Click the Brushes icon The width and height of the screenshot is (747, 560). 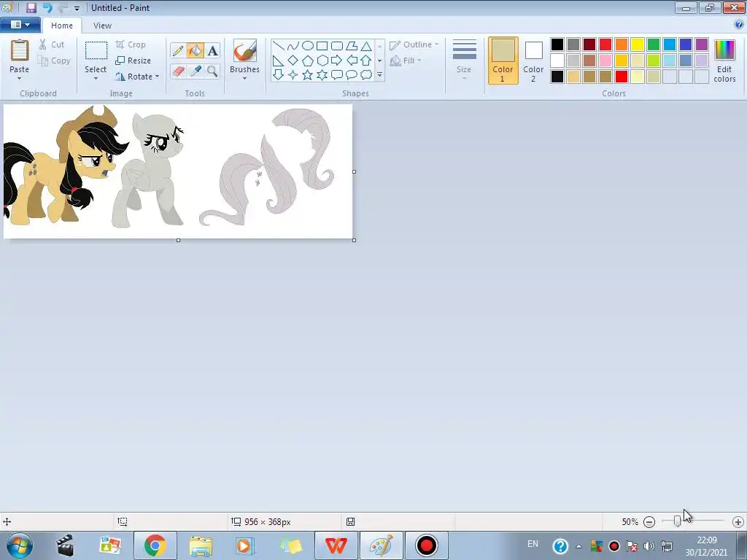click(245, 50)
